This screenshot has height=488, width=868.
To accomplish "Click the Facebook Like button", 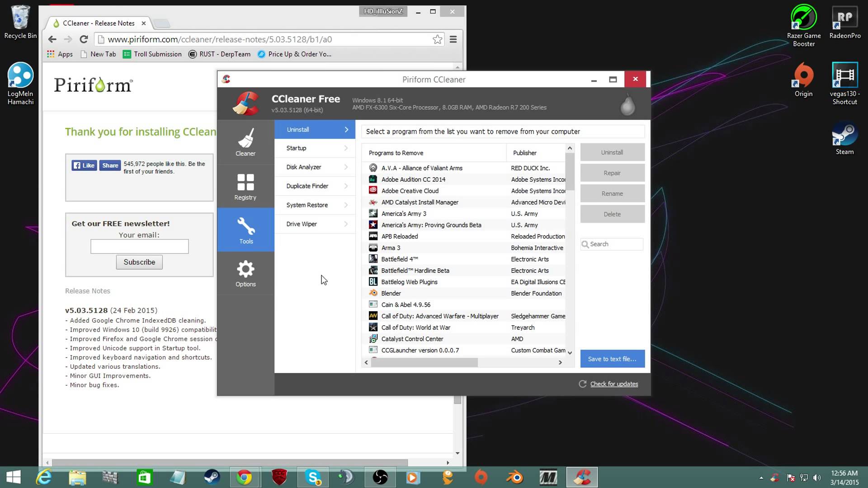I will tap(84, 165).
